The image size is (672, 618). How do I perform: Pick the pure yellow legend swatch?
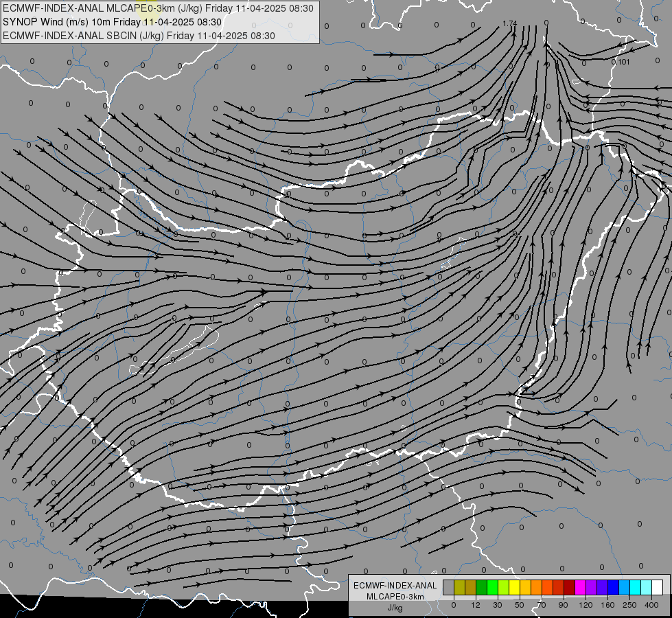click(514, 587)
